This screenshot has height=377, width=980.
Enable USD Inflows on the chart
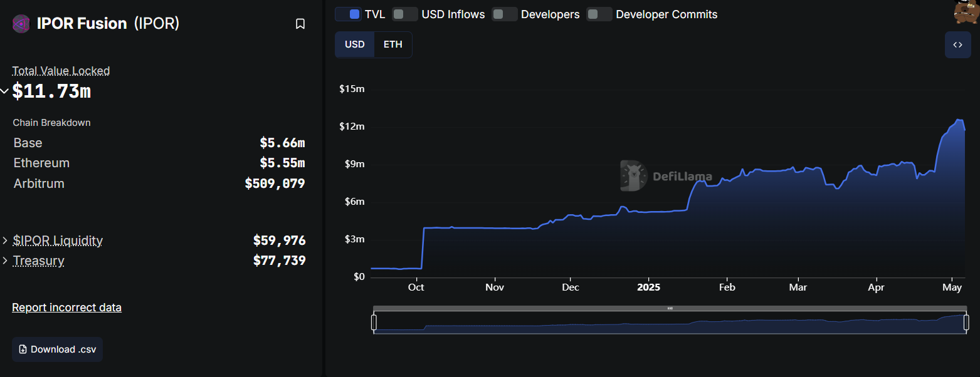click(405, 14)
